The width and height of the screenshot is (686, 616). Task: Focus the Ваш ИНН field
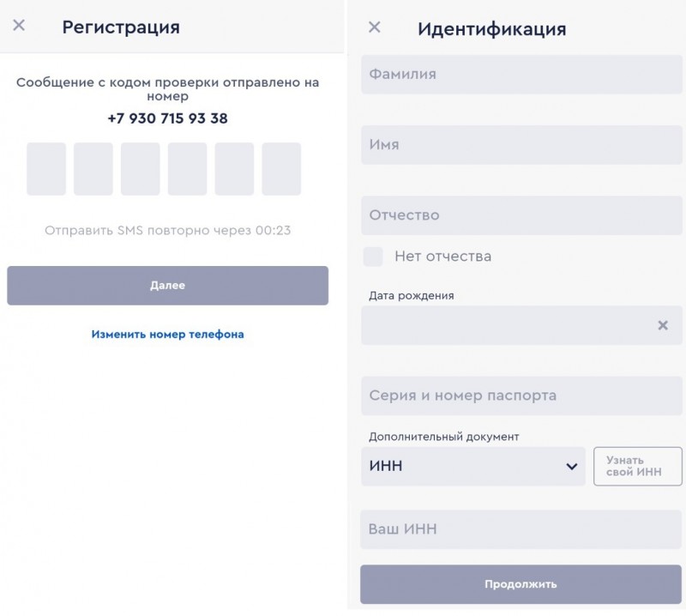521,529
